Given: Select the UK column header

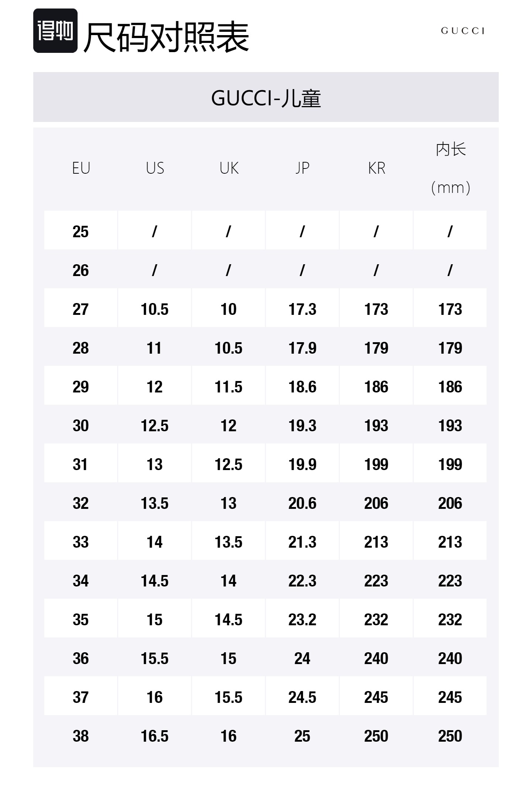Looking at the screenshot, I should [x=229, y=169].
